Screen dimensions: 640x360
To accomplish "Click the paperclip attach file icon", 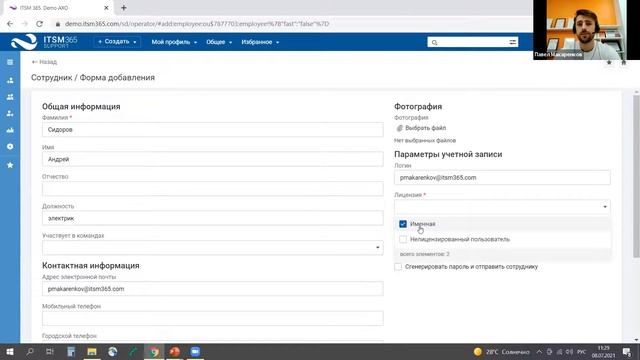I will point(400,128).
